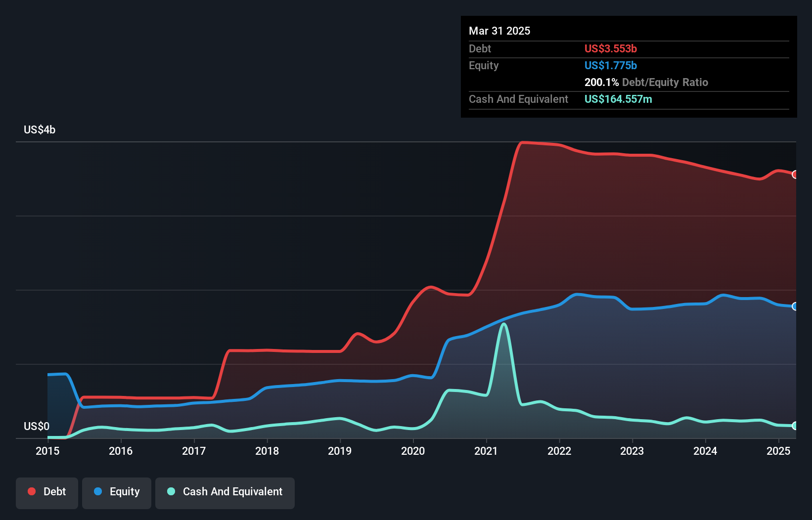Click the US$164.557m cash value
812x520 pixels.
click(618, 99)
